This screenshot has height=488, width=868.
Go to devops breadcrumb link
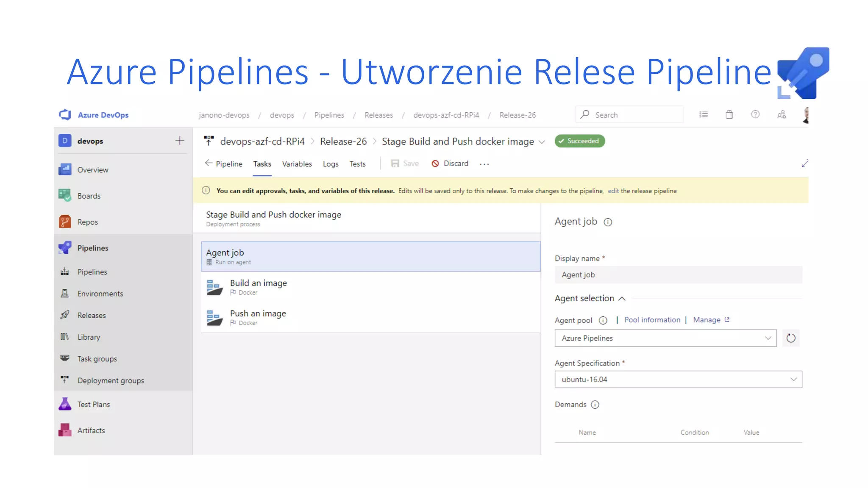282,115
